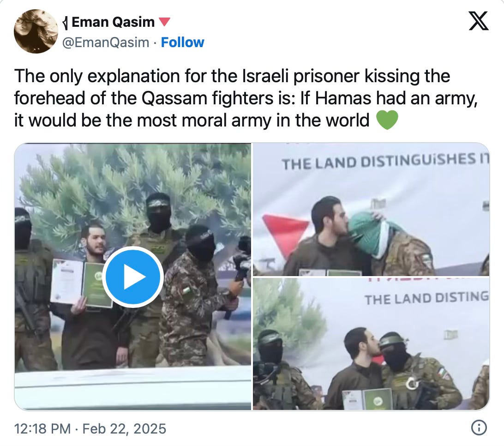This screenshot has height=446, width=504.
Task: Click the Eman Qasim display name
Action: click(x=113, y=22)
